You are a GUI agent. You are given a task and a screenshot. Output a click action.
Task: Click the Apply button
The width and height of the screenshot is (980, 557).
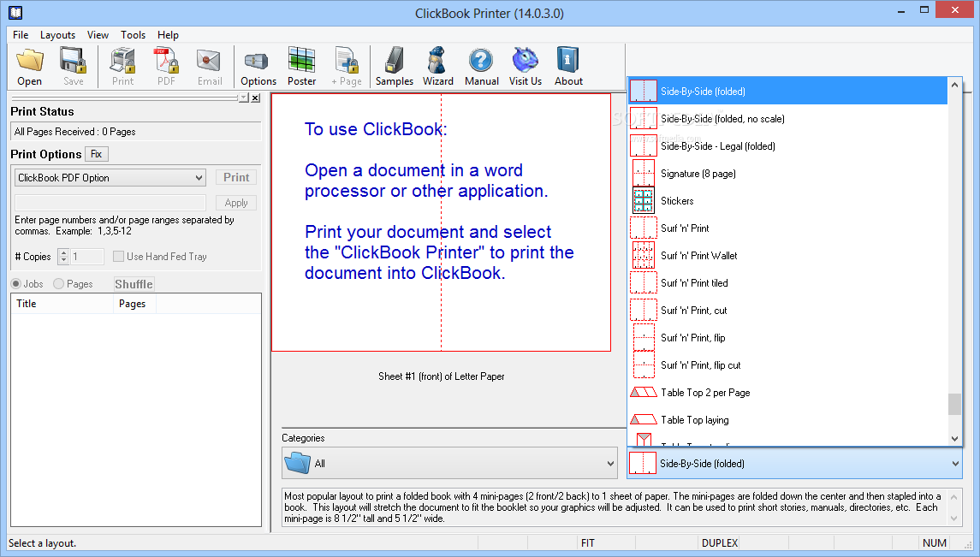coord(236,202)
